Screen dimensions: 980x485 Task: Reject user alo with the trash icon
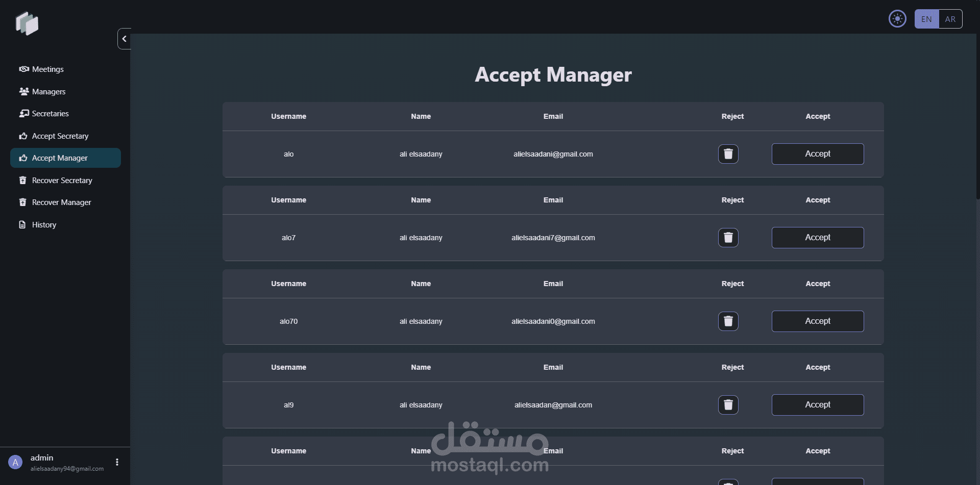pyautogui.click(x=728, y=154)
